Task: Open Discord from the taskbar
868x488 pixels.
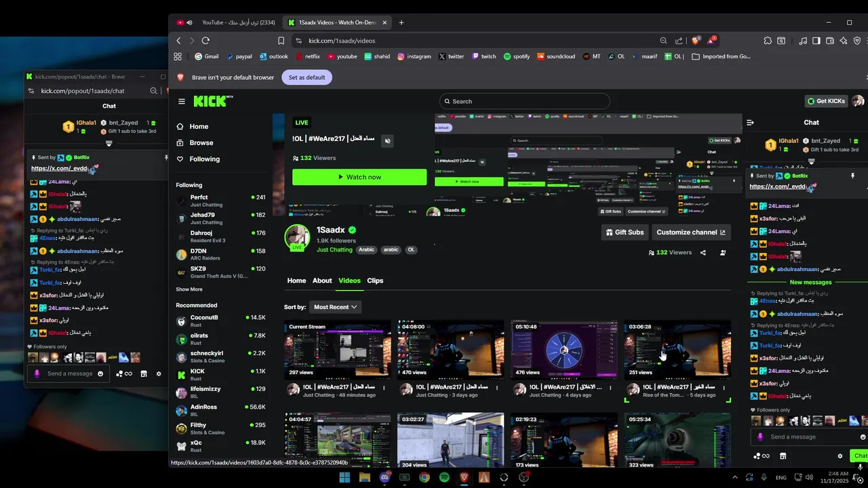Action: [x=385, y=477]
